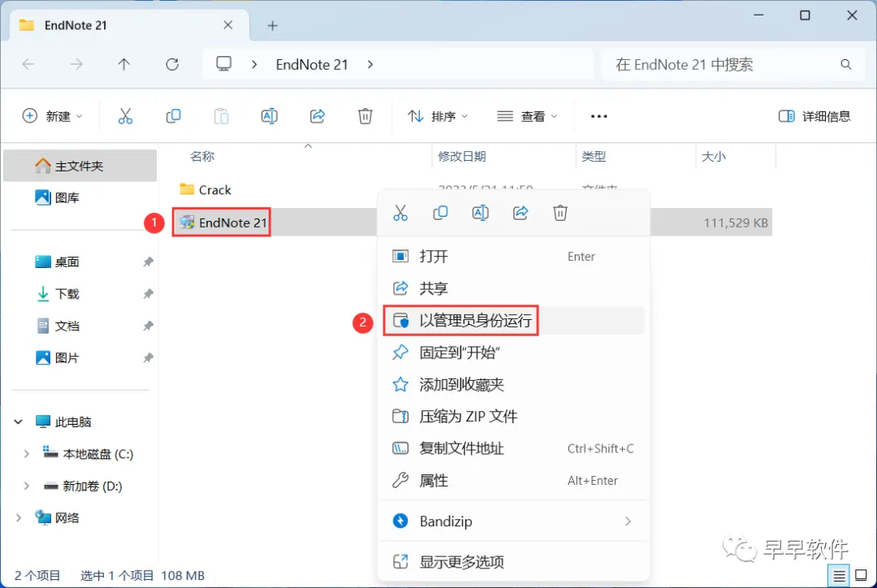Click the Rename icon in context menu

(481, 213)
